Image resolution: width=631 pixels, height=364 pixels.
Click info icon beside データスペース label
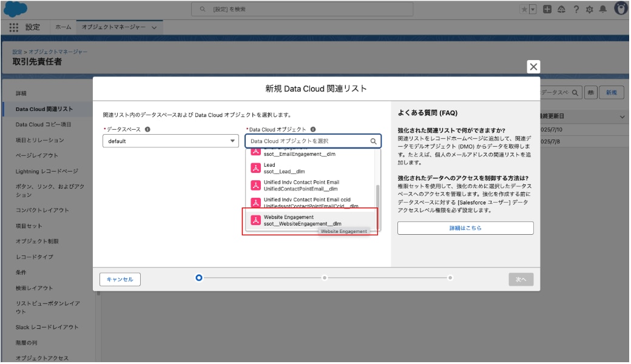(147, 129)
